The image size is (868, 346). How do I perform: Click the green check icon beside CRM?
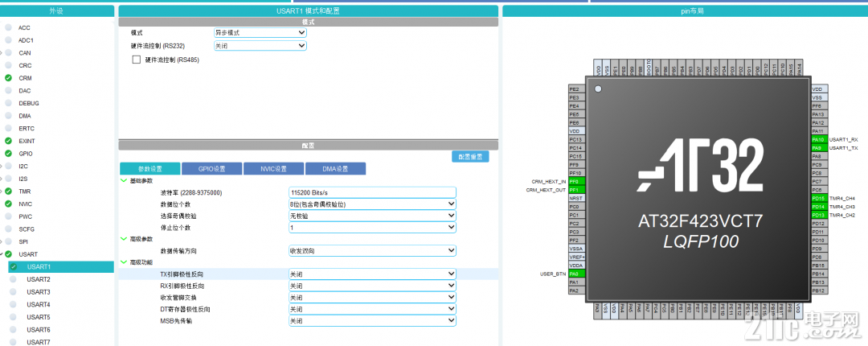(8, 78)
